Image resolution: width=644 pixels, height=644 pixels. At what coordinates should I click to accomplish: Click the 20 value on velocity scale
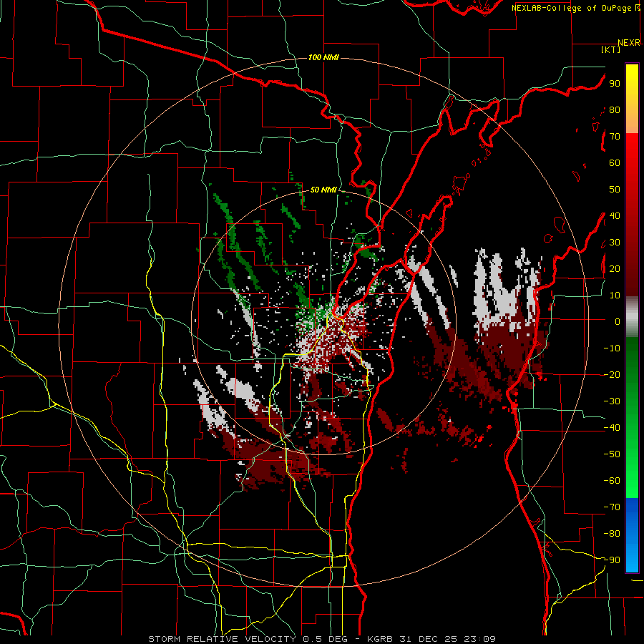[615, 268]
